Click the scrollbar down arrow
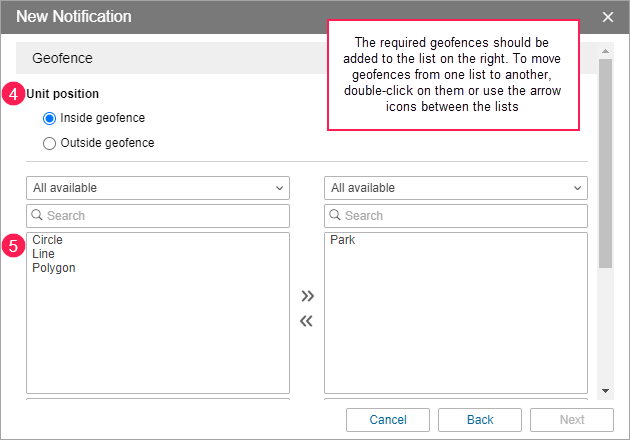 coord(605,391)
